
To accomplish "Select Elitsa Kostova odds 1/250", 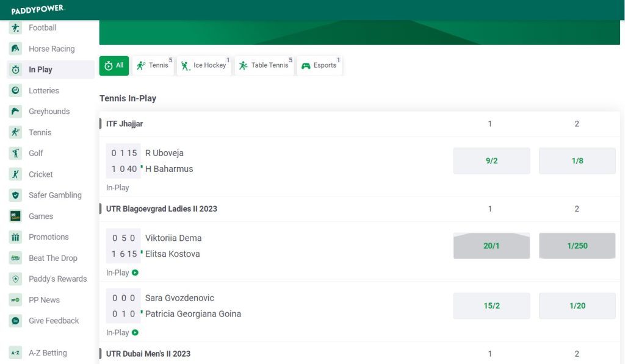I will point(577,246).
